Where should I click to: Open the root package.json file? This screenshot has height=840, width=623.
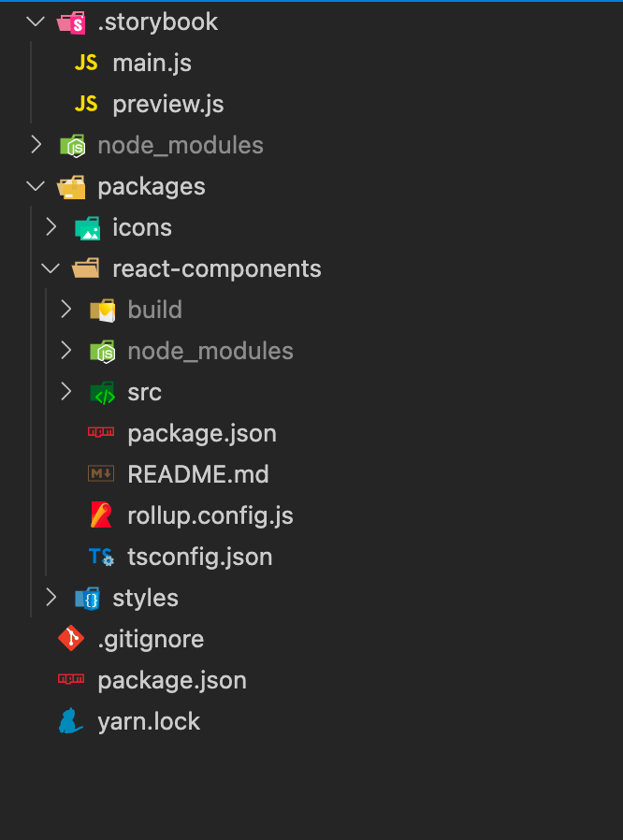[172, 679]
